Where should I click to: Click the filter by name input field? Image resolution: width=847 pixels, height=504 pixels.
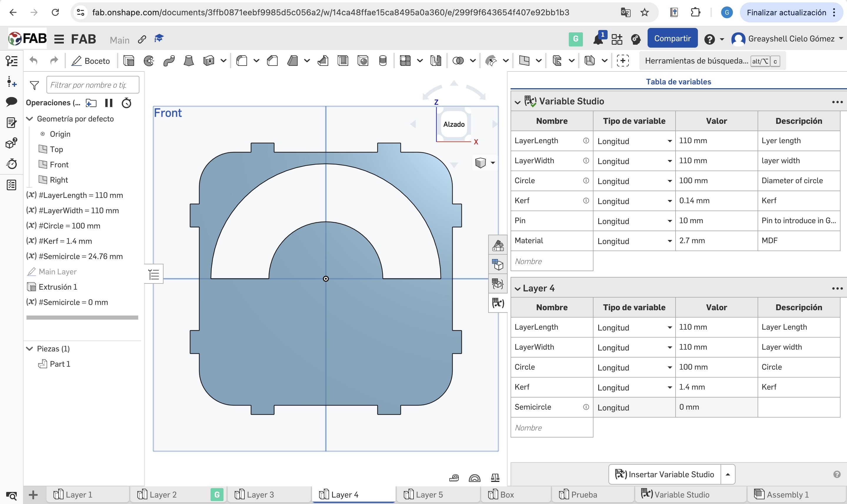[92, 85]
